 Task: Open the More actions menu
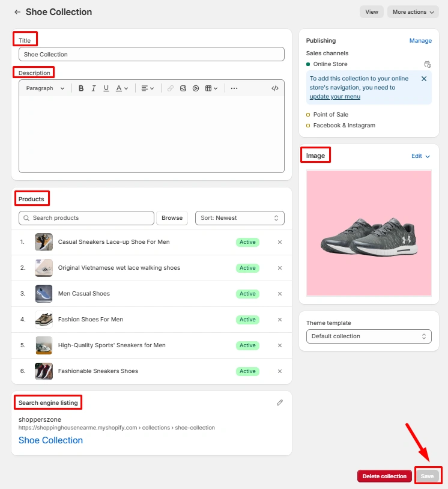pos(413,12)
